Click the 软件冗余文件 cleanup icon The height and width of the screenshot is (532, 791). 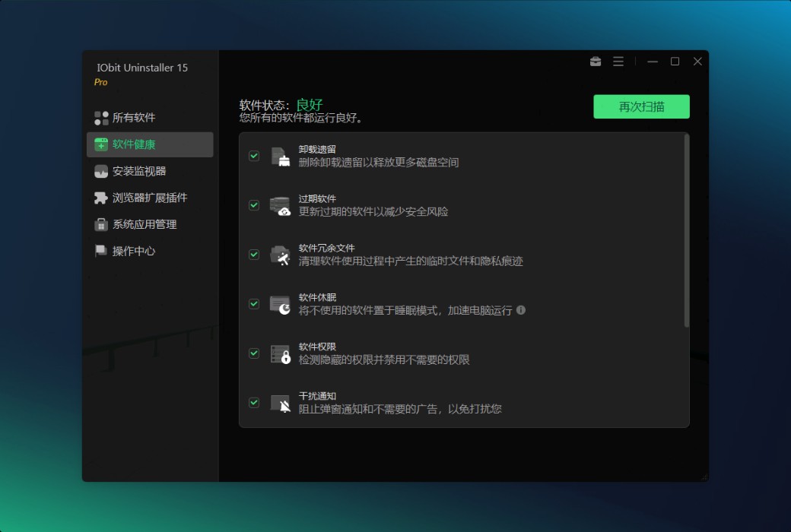click(280, 255)
